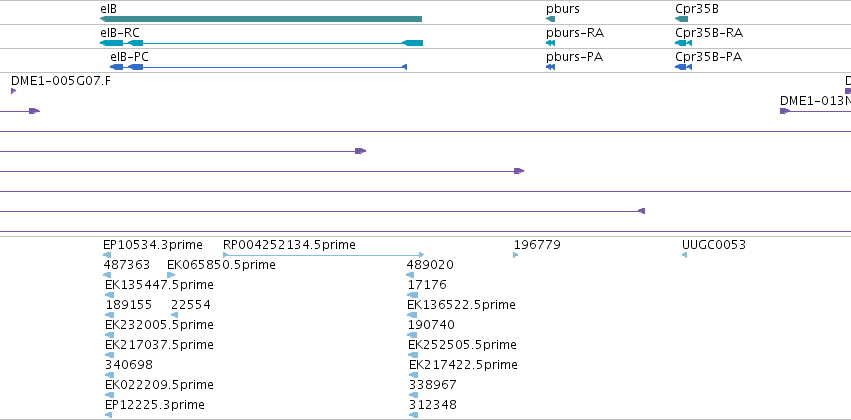Select the DME1-013N clone end marker
Image resolution: width=851 pixels, height=420 pixels.
tap(785, 111)
